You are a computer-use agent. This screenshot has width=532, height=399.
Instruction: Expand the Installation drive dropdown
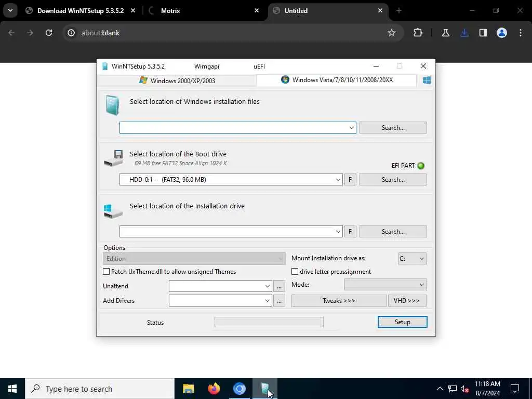point(338,231)
